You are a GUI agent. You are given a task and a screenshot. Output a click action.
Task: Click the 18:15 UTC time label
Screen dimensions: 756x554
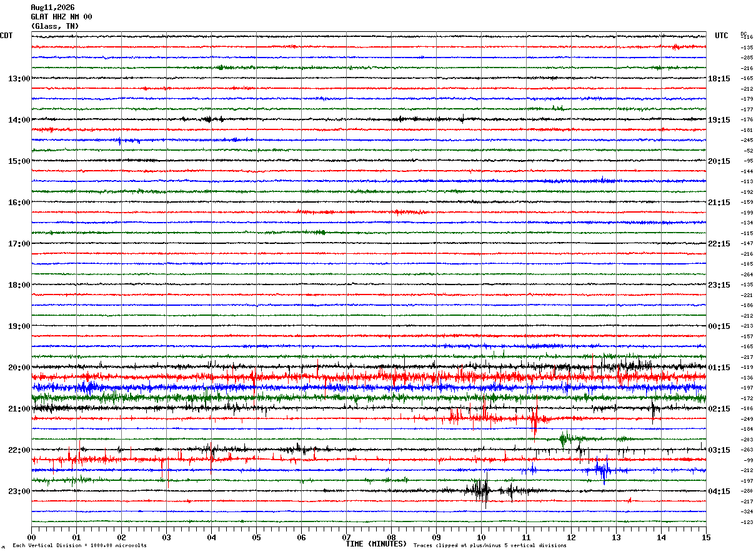tap(719, 79)
